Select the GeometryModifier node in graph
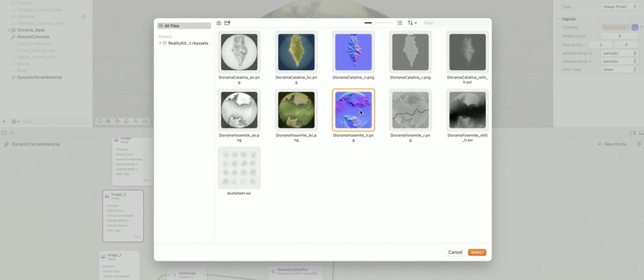The width and height of the screenshot is (644, 280). pyautogui.click(x=296, y=272)
